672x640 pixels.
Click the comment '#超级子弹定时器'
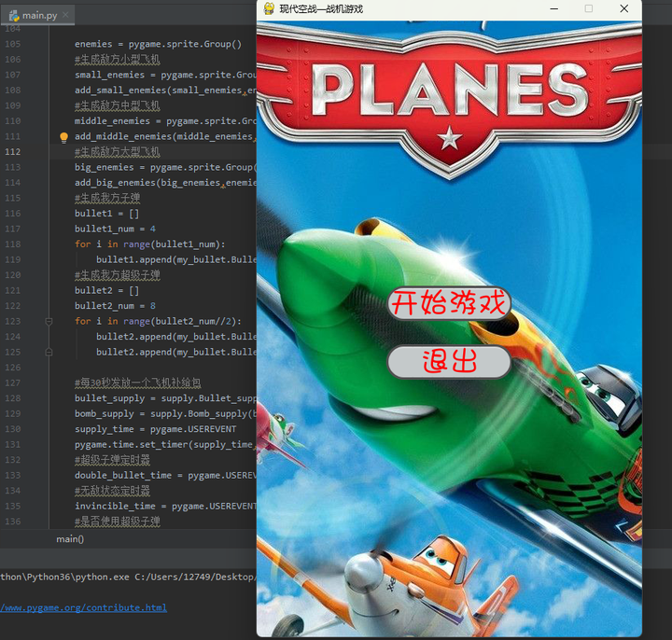click(112, 460)
